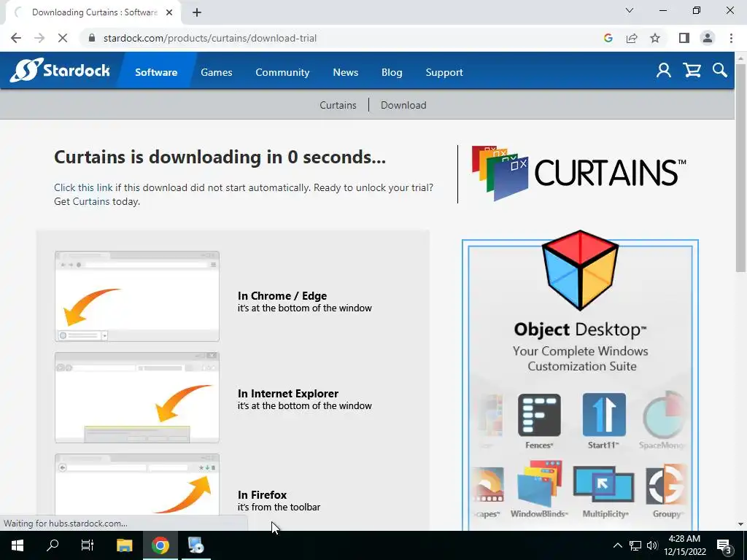Open the Windows Start menu
This screenshot has width=747, height=560.
pyautogui.click(x=18, y=545)
